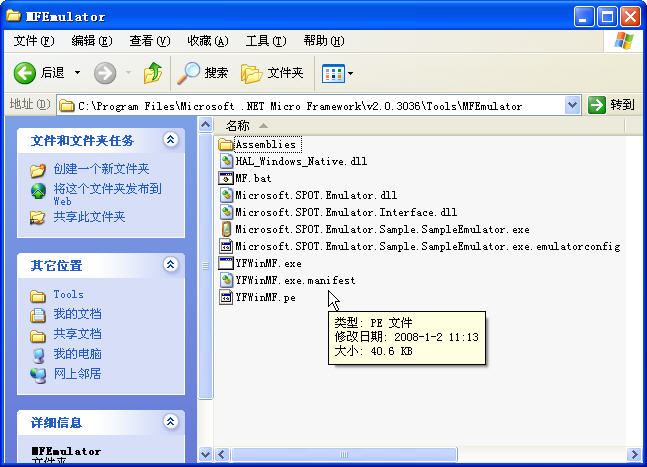Viewport: 647px width, 467px height.
Task: Open the 收藏(A) menu
Action: pos(208,41)
